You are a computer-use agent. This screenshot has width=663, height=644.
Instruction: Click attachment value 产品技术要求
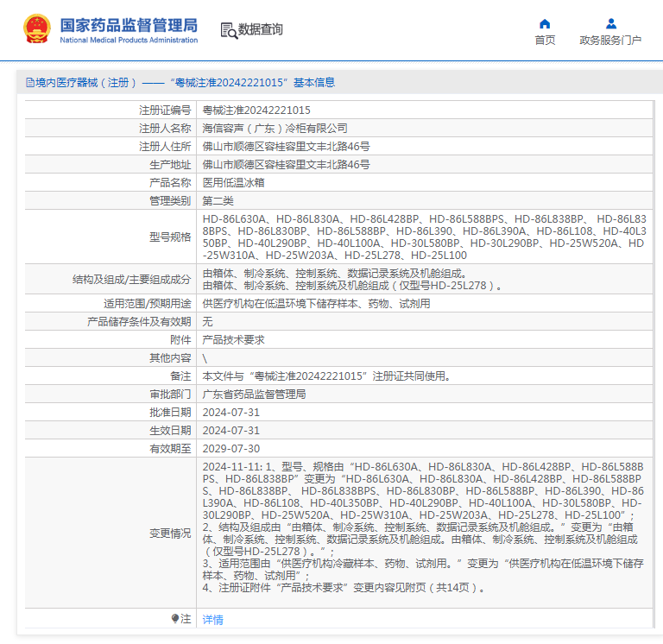coord(233,340)
